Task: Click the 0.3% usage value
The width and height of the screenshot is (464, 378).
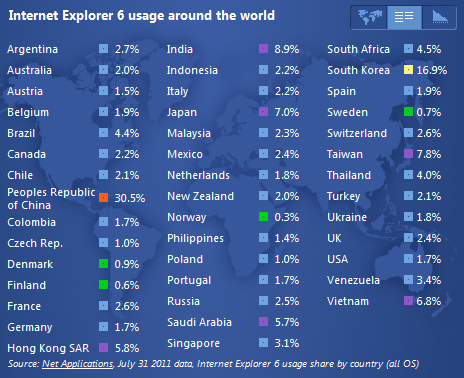Action: pos(287,217)
